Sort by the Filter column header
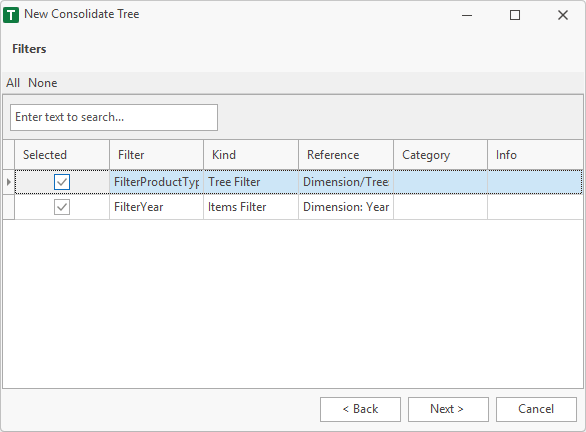Screen dimensions: 586x432 click(157, 155)
